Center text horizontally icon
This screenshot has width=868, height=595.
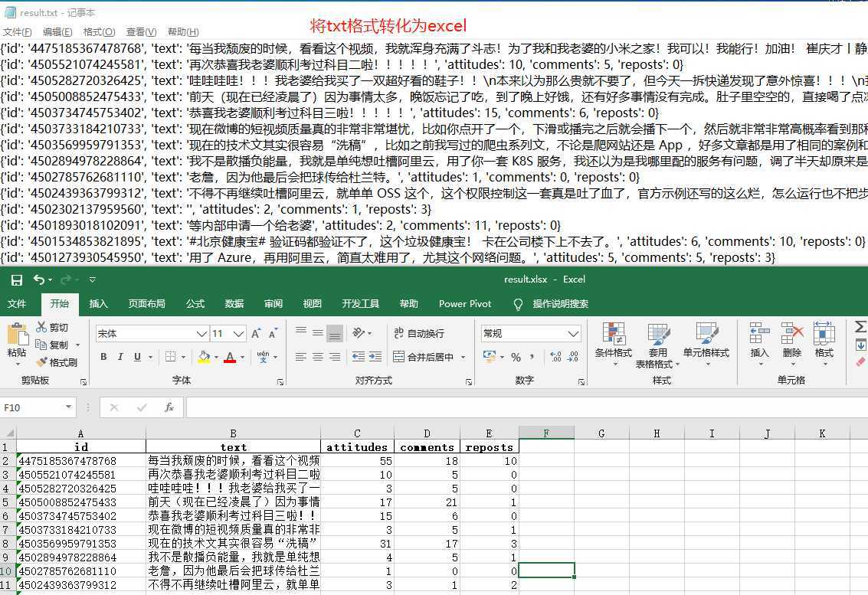318,357
